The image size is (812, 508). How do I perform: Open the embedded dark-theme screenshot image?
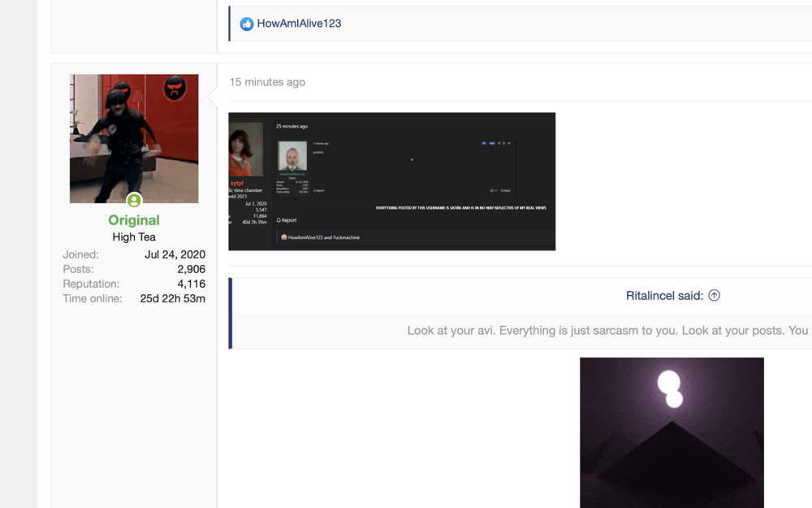point(391,181)
